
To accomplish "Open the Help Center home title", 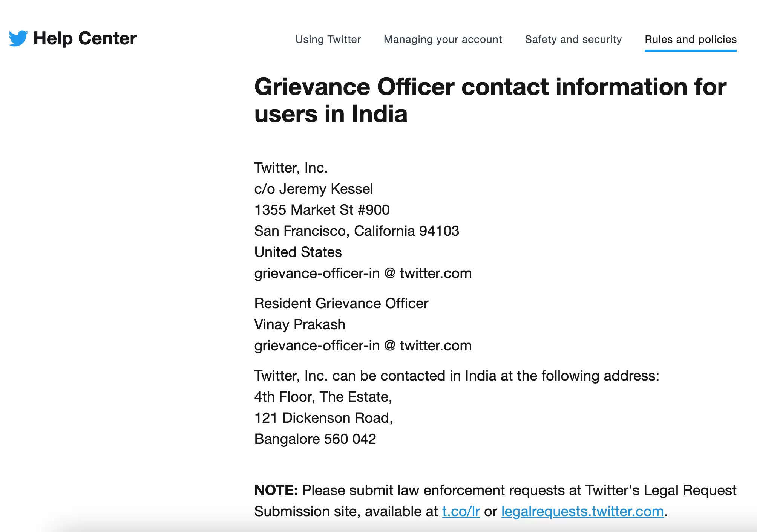I will (x=85, y=38).
